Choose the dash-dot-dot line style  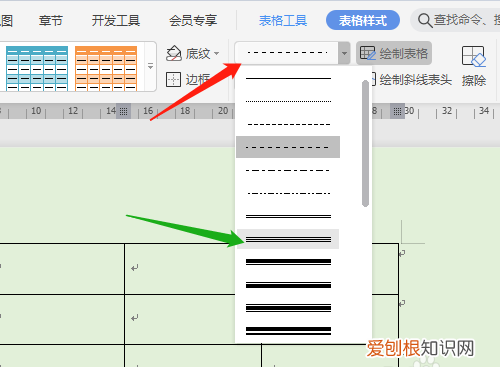[x=288, y=193]
